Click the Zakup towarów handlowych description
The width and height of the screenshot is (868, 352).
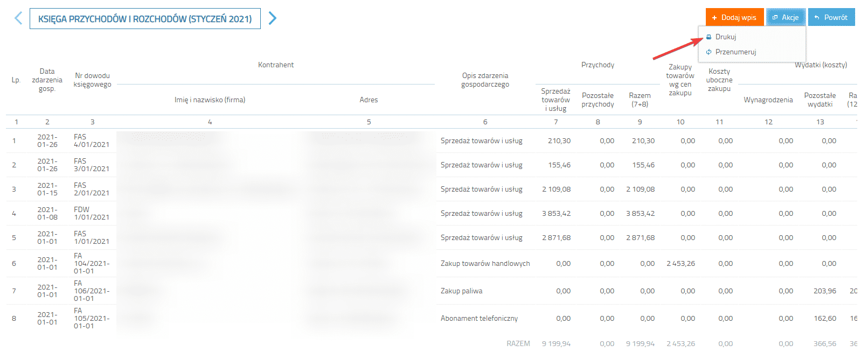485,263
